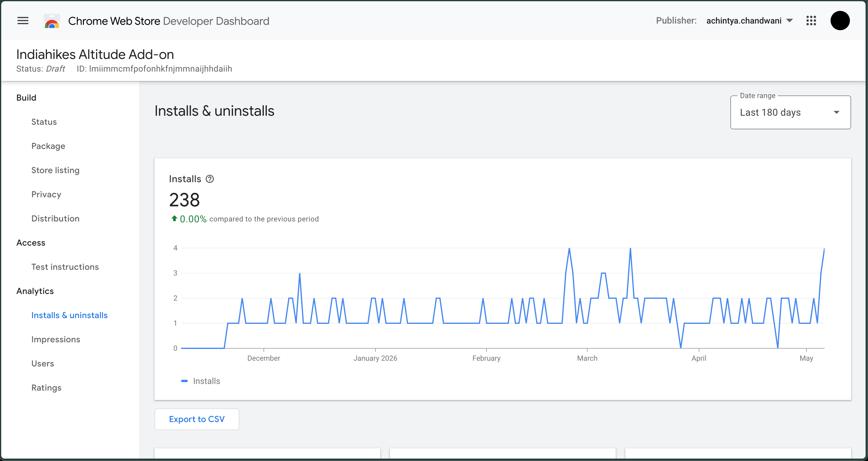Screen dimensions: 868x461
Task: Open Test instructions page
Action: pos(65,267)
